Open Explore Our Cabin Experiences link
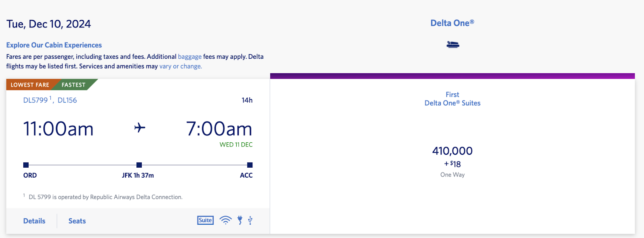644x238 pixels. (x=54, y=45)
